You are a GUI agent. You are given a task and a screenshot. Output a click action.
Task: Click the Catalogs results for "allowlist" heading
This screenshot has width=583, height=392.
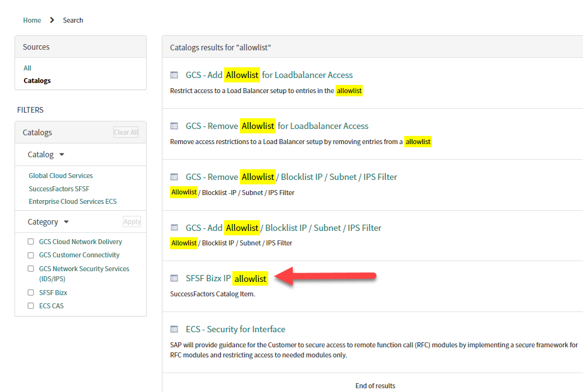(220, 48)
